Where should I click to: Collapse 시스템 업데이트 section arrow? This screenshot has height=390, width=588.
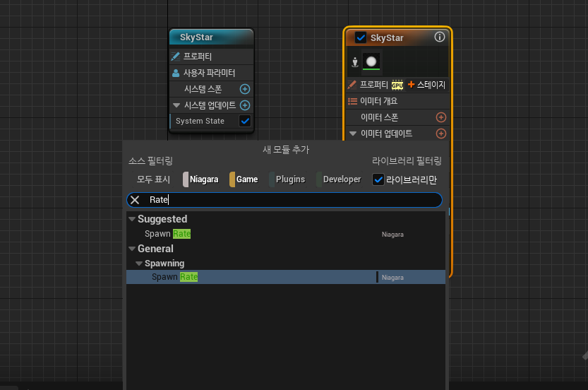pos(176,105)
